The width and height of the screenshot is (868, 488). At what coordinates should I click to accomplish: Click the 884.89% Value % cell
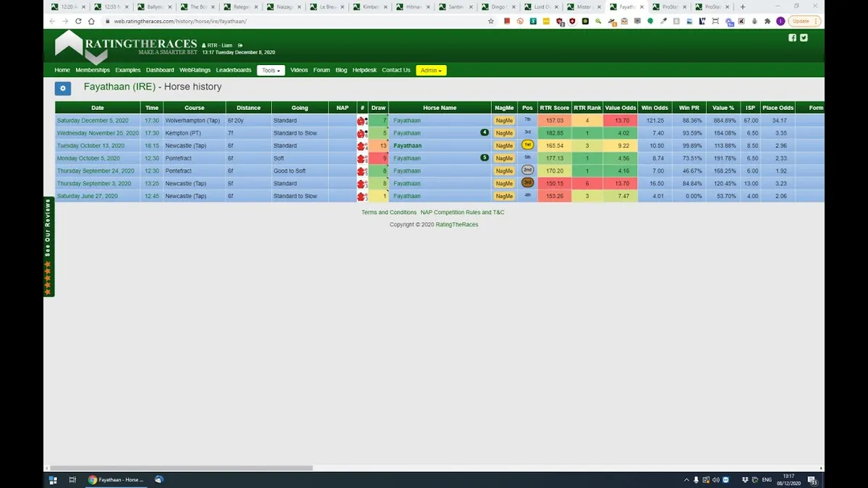point(723,121)
